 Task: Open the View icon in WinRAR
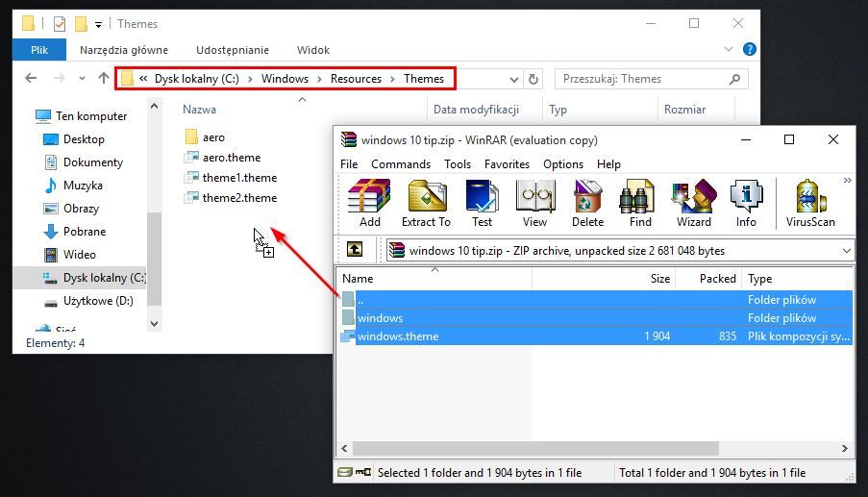point(534,203)
